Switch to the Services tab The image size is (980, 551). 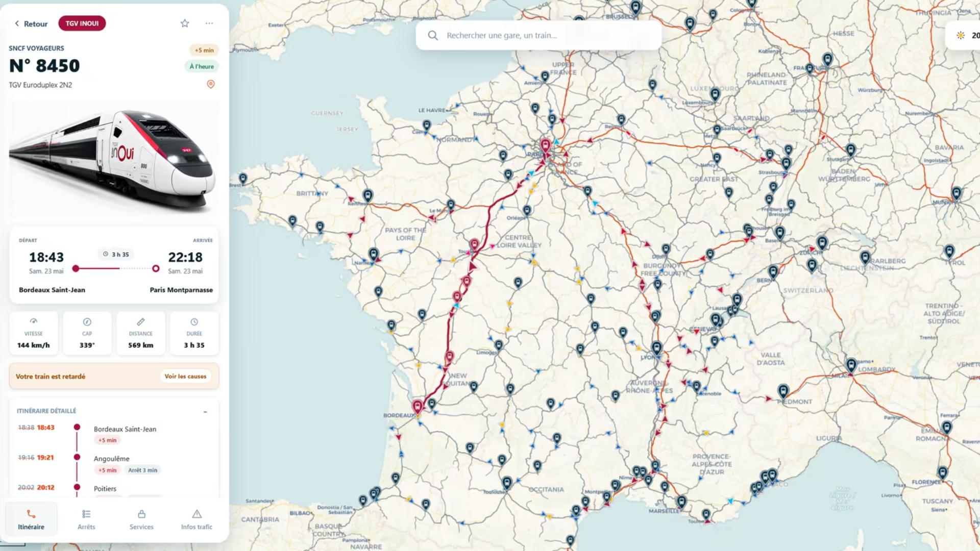(x=141, y=519)
